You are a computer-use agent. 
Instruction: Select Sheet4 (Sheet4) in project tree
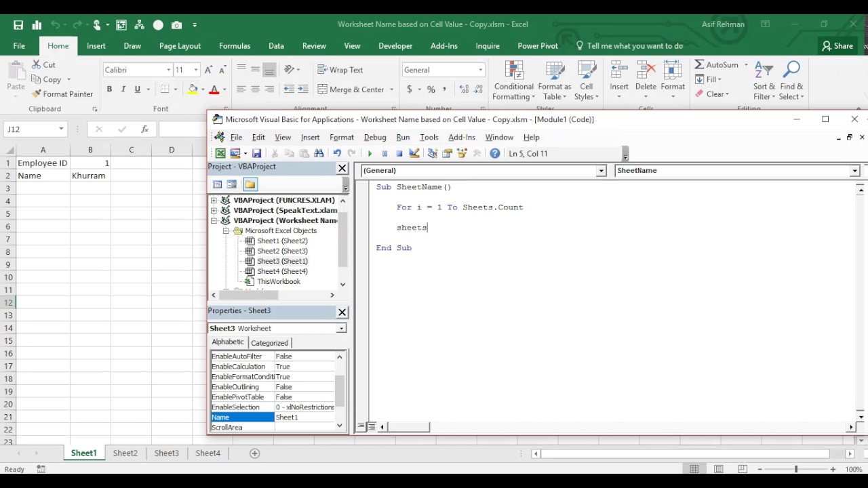[x=282, y=272]
